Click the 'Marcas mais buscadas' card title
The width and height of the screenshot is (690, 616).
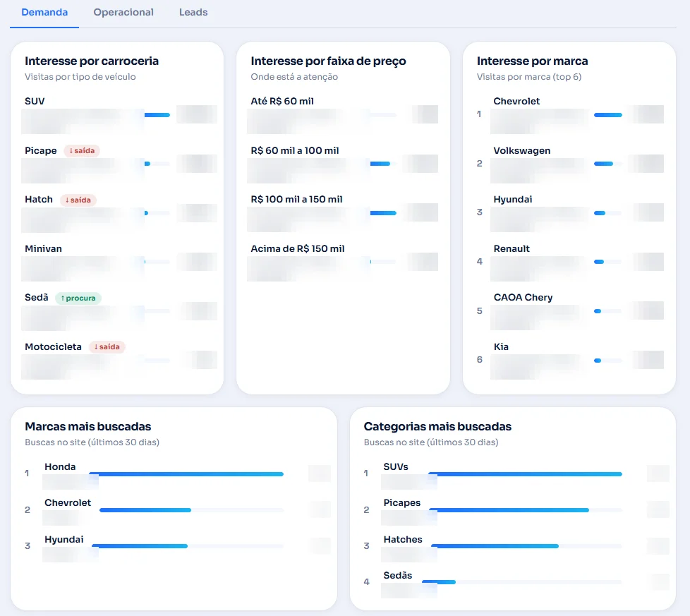click(88, 426)
